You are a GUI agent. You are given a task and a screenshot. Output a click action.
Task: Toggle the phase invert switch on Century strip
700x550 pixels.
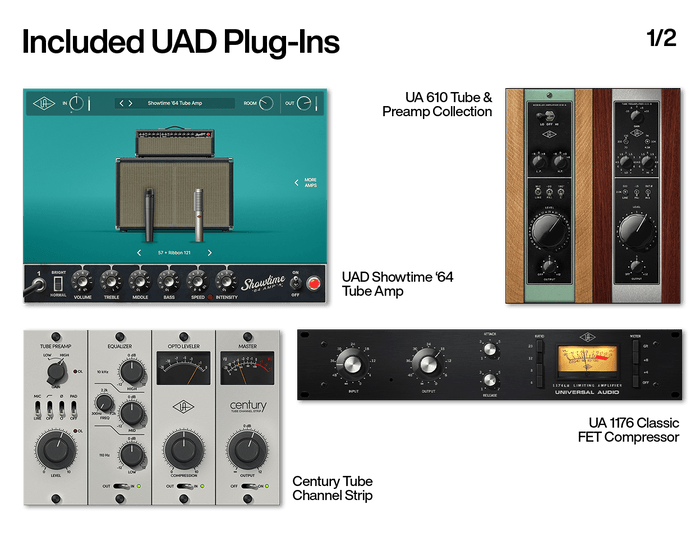(62, 408)
